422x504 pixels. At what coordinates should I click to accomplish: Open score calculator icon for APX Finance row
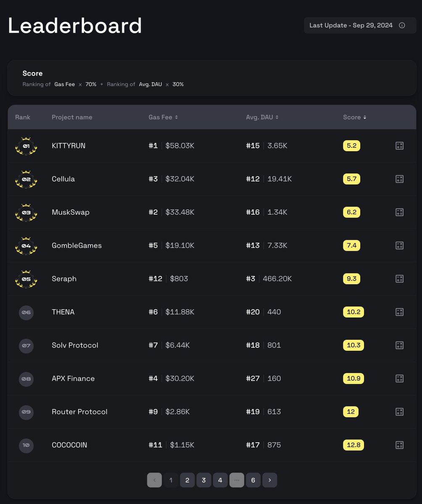pyautogui.click(x=399, y=378)
